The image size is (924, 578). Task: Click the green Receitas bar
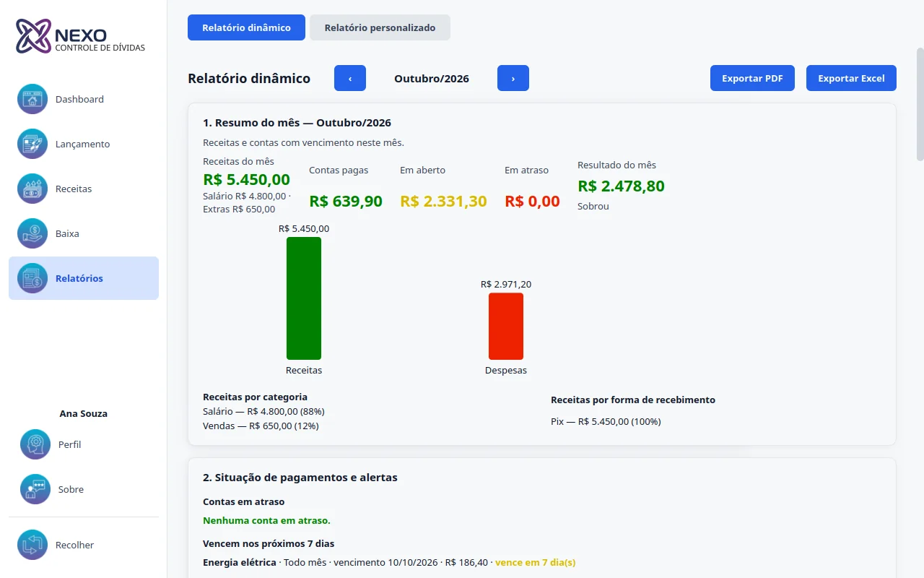304,298
